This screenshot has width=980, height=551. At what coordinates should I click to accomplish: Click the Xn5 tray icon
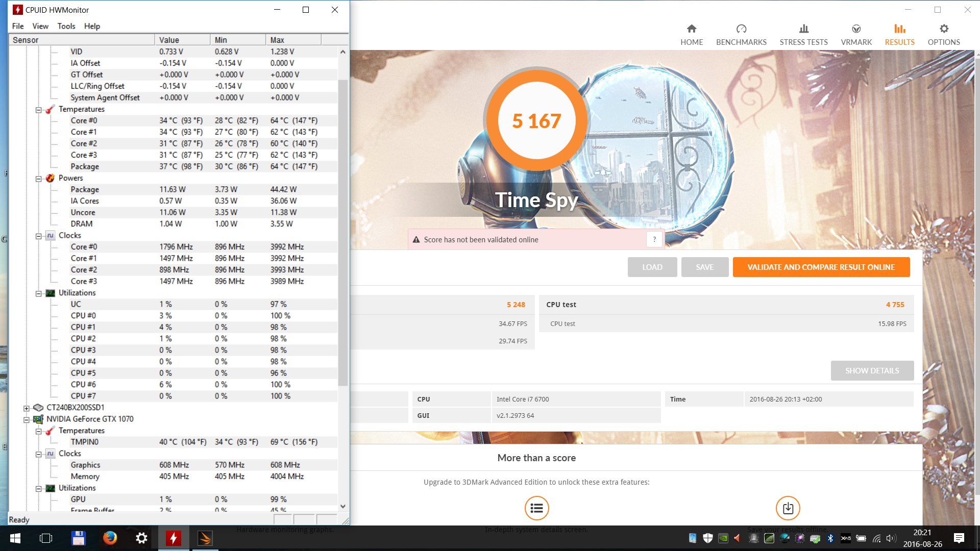tap(846, 538)
